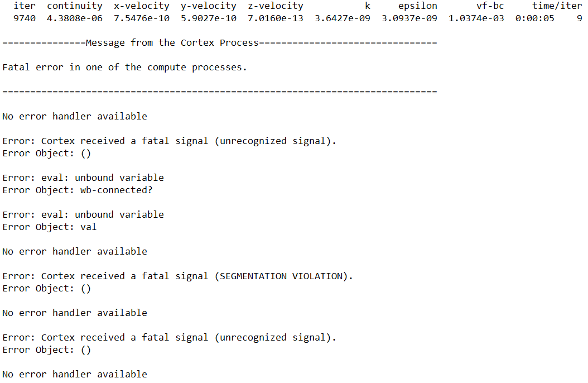Select the "x-velocity" column header

(142, 6)
